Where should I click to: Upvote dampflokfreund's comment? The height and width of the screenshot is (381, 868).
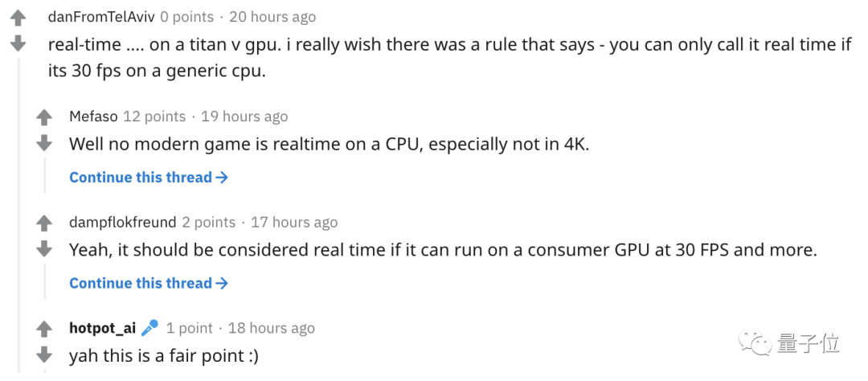pos(44,223)
